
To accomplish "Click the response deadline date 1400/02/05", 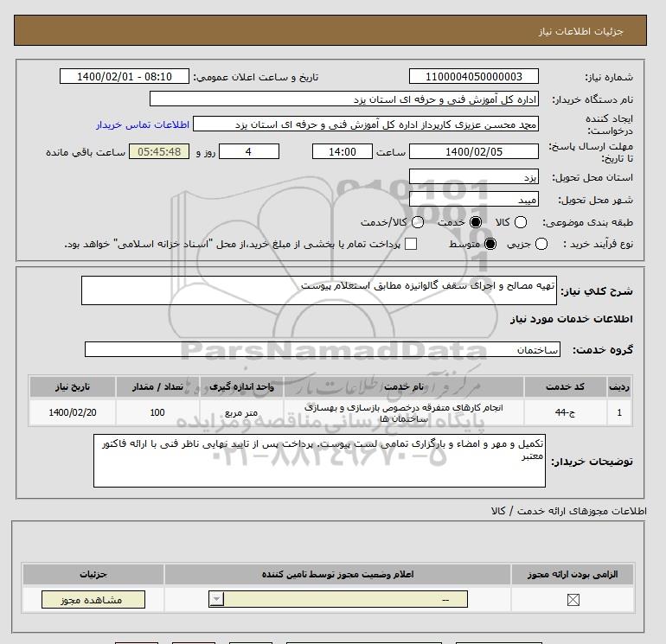I will click(474, 151).
